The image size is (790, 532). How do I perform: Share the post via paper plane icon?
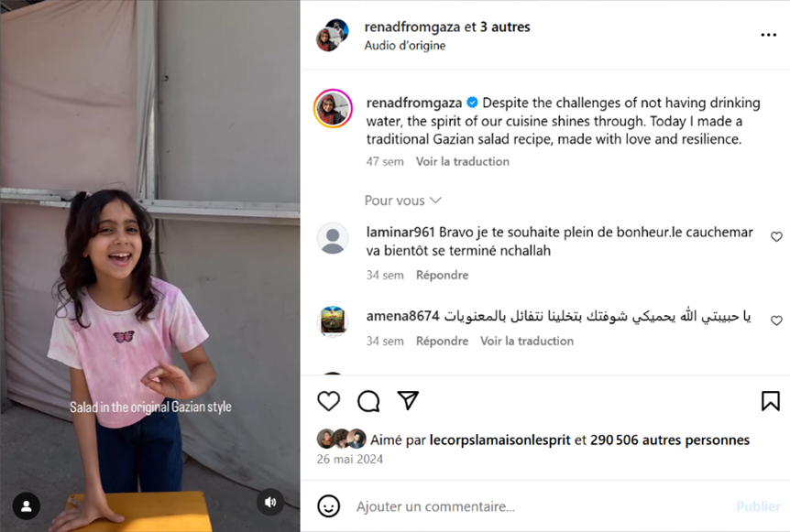point(408,401)
